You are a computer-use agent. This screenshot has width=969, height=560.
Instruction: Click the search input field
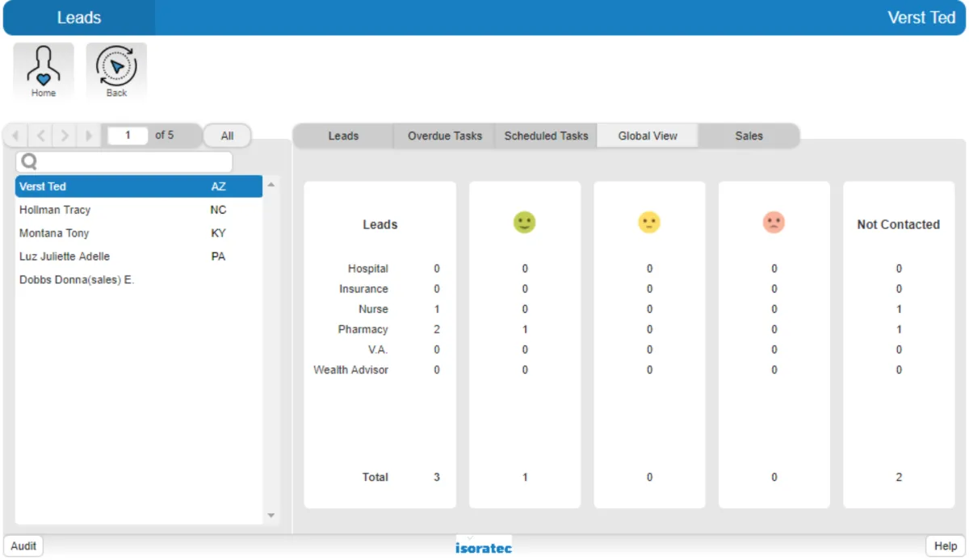(129, 162)
